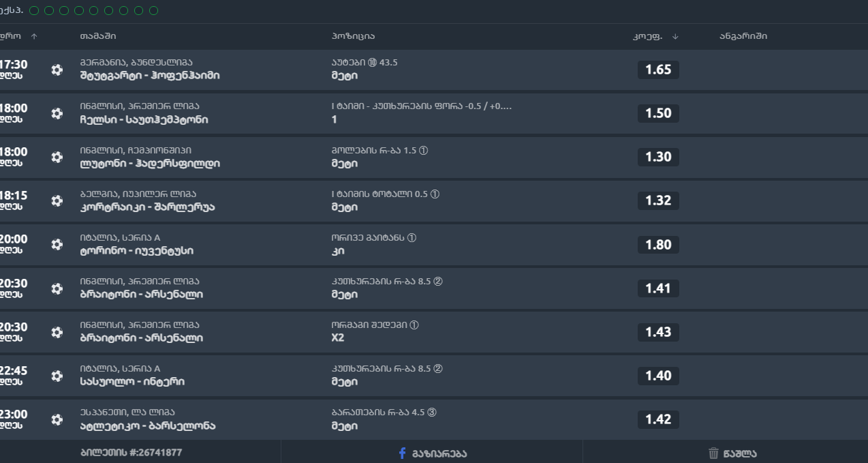The width and height of the screenshot is (868, 463).
Task: Click the X2 selection under ორმაგი შედეგი
Action: point(338,338)
